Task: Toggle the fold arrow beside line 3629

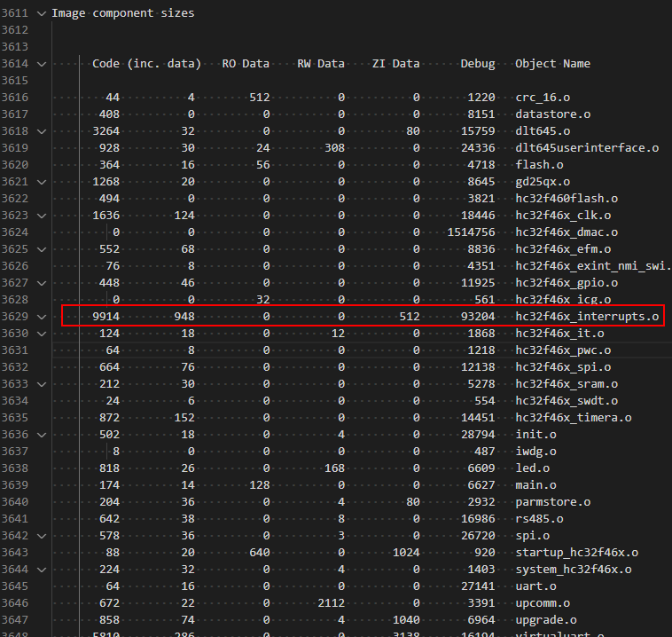Action: tap(42, 317)
